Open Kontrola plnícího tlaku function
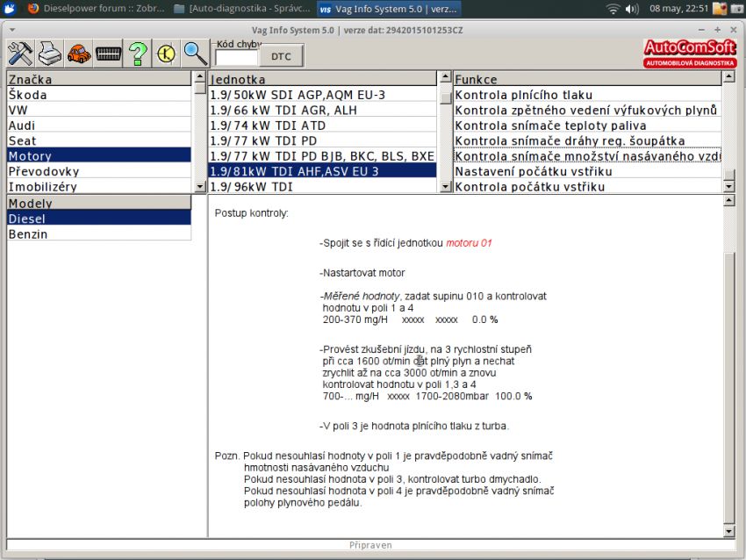 [586, 95]
